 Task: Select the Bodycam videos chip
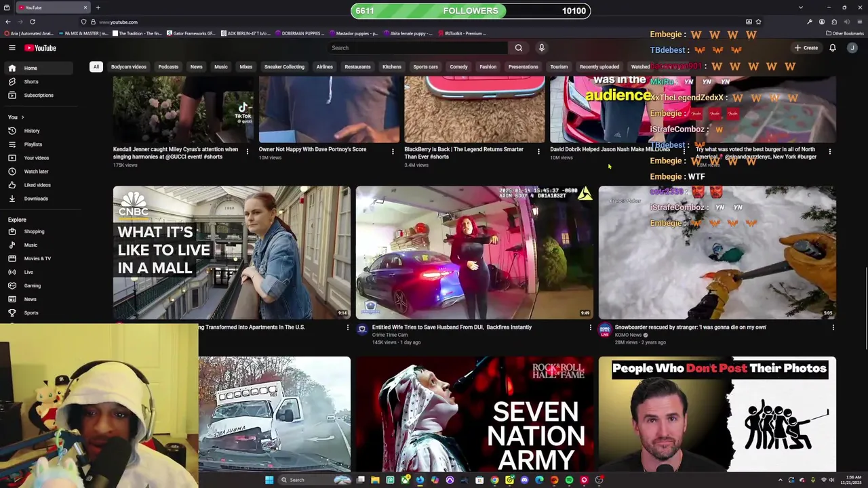129,66
